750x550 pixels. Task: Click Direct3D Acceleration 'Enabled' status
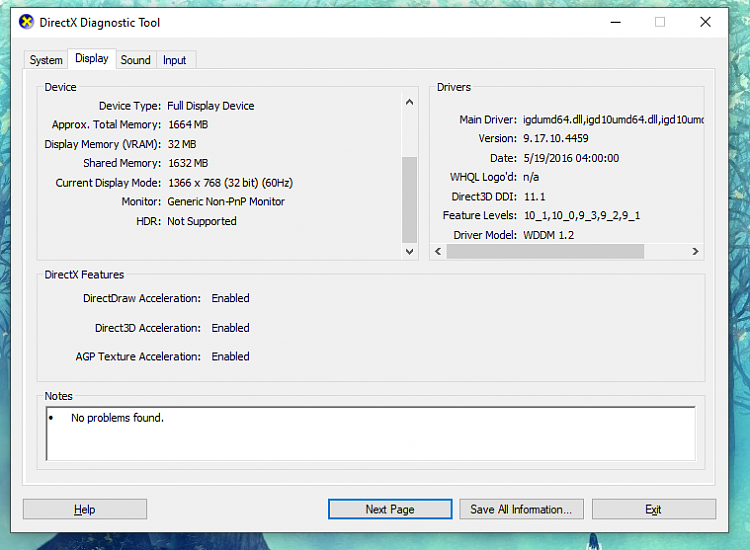(x=231, y=328)
